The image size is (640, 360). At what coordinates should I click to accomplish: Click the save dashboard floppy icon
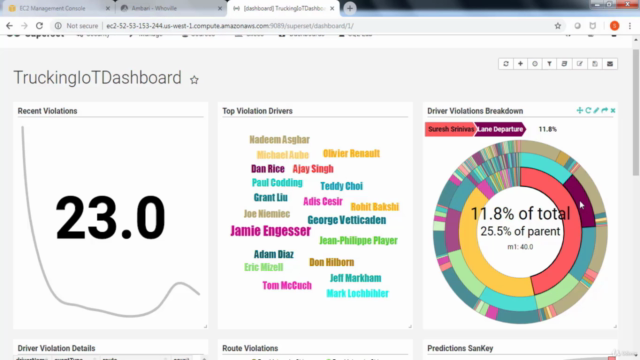click(x=595, y=64)
